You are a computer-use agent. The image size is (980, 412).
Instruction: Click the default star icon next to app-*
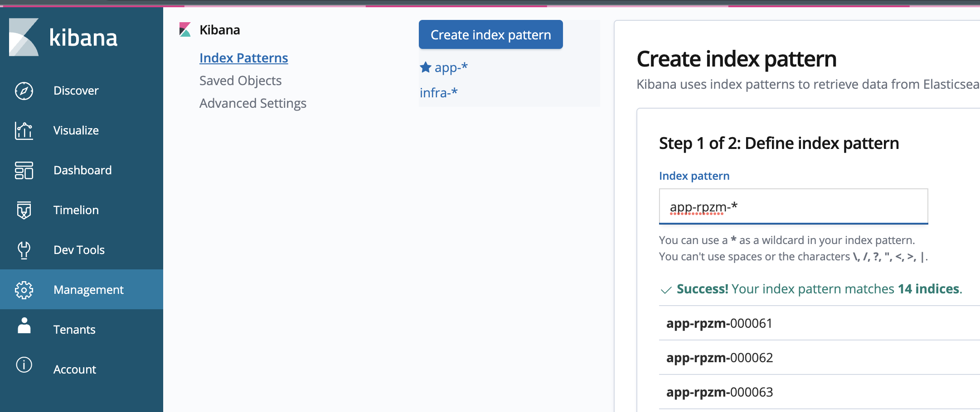[x=426, y=67]
